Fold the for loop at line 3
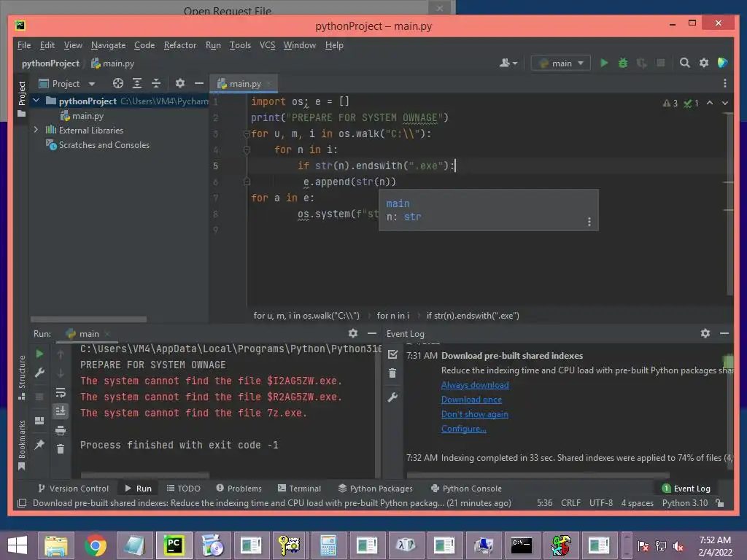The width and height of the screenshot is (747, 560). coord(247,134)
